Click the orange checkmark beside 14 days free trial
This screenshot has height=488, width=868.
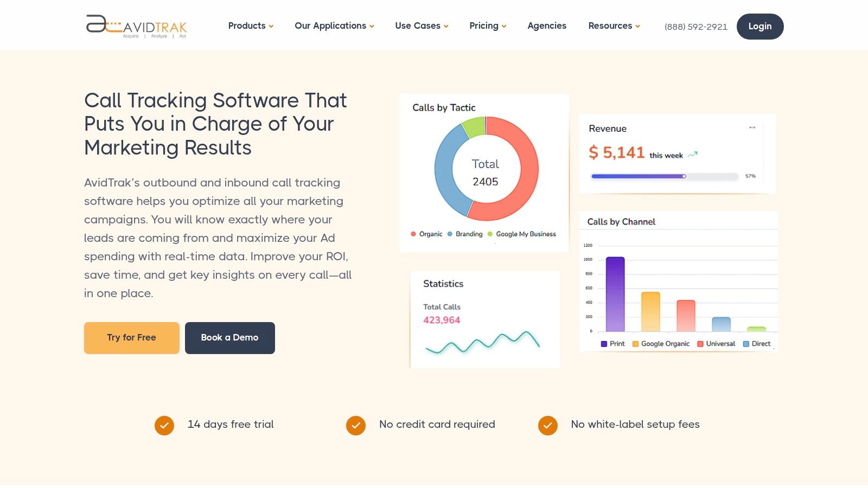[164, 426]
